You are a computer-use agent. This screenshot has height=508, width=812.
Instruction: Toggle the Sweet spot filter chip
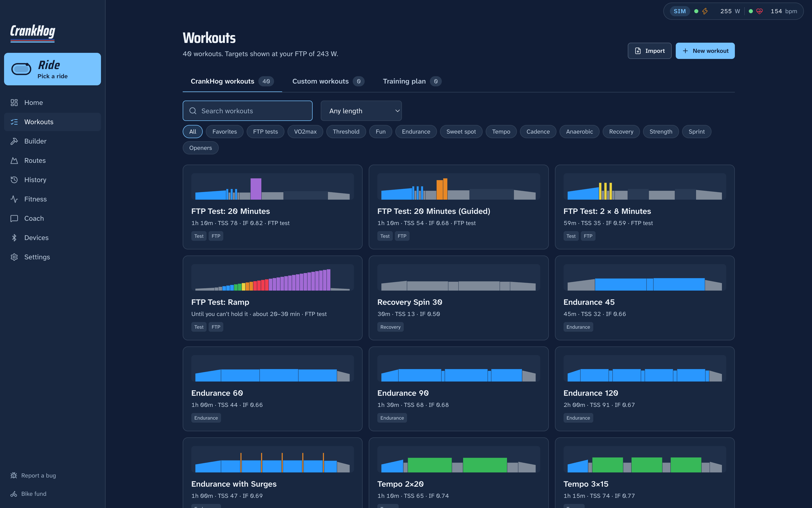[461, 132]
